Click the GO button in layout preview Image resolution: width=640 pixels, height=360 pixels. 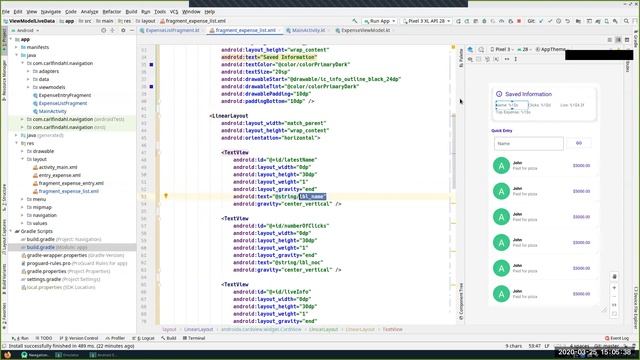click(579, 143)
